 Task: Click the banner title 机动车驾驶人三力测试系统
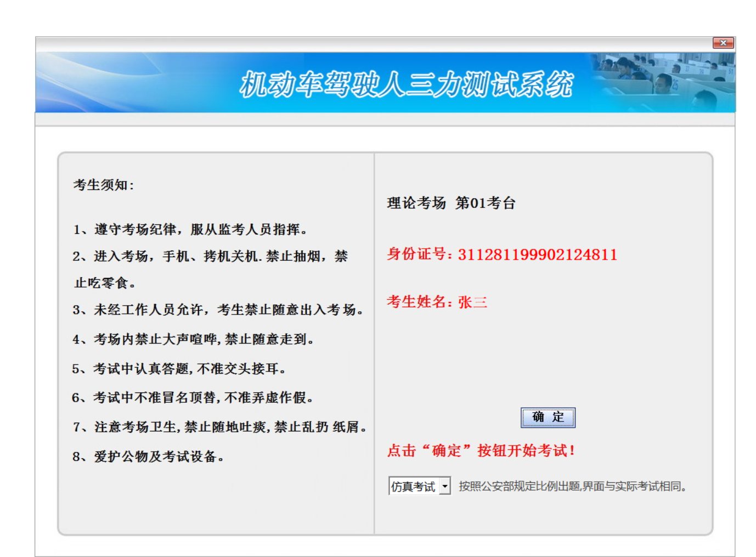407,85
